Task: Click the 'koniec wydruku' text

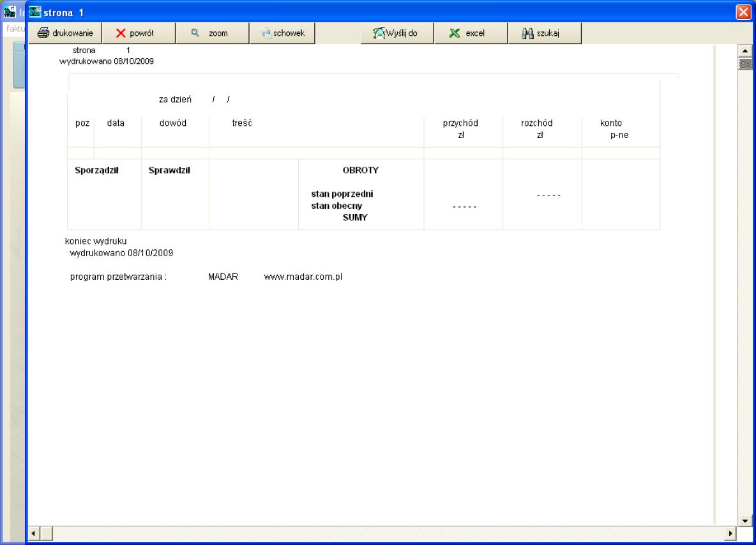Action: click(96, 241)
